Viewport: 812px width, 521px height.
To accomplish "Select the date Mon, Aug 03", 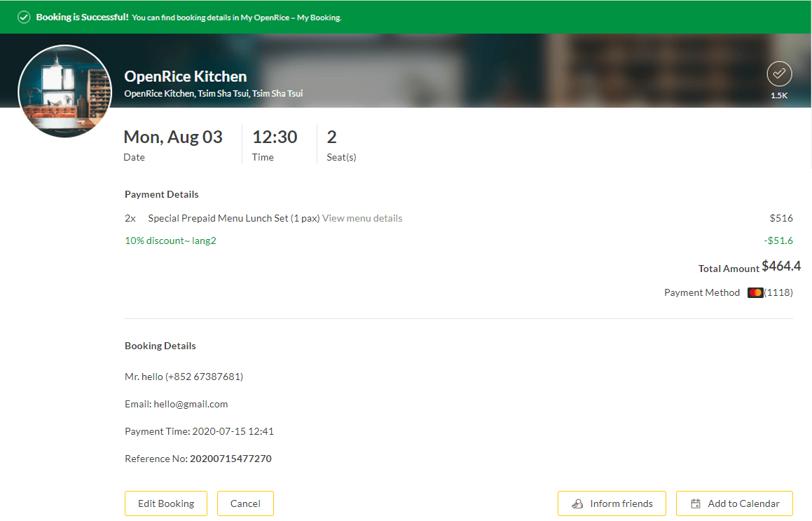I will [x=173, y=137].
